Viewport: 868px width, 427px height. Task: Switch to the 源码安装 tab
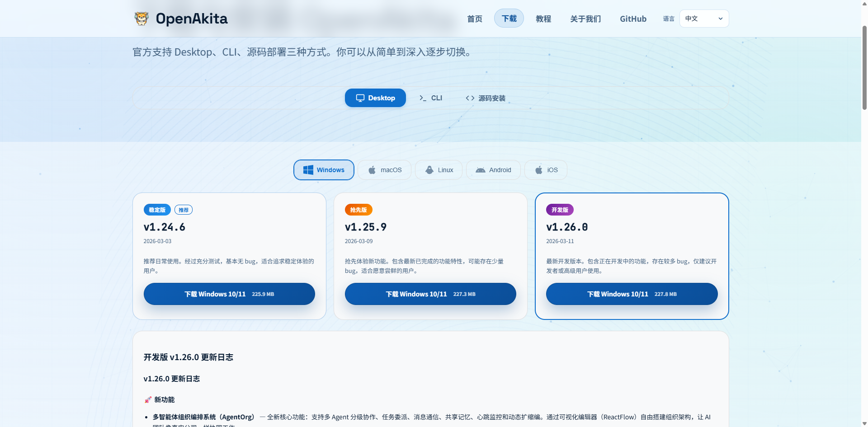tap(486, 98)
